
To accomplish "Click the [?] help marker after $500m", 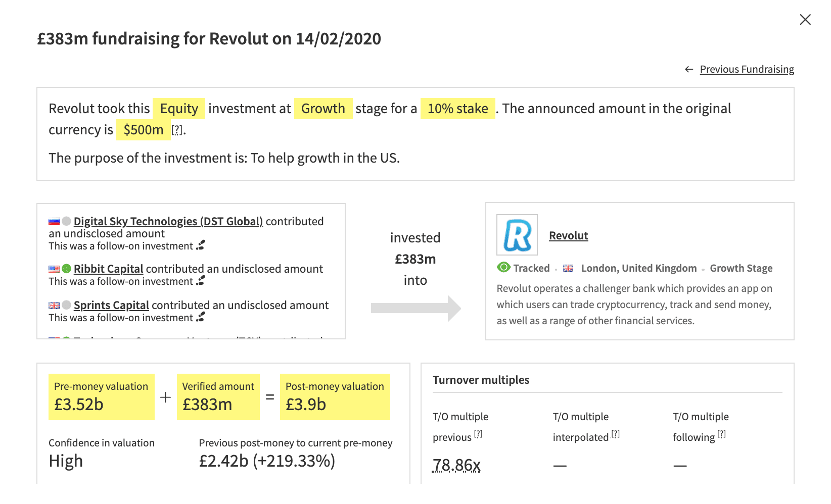I will click(x=177, y=130).
